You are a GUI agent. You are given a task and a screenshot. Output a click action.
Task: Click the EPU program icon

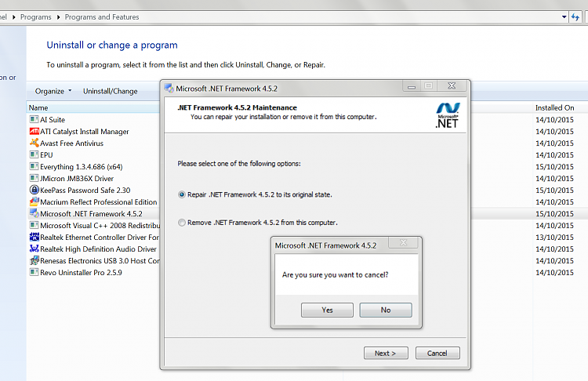click(x=34, y=154)
